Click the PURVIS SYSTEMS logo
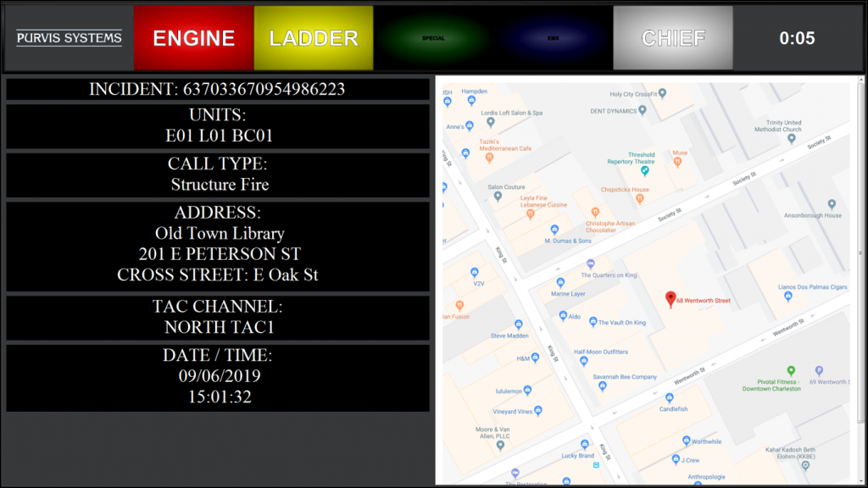Viewport: 868px width, 488px height. 68,37
